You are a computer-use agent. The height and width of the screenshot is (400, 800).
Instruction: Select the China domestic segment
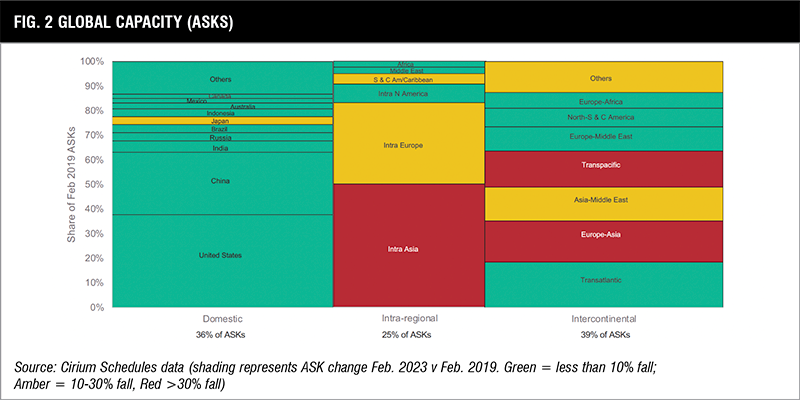pos(221,183)
